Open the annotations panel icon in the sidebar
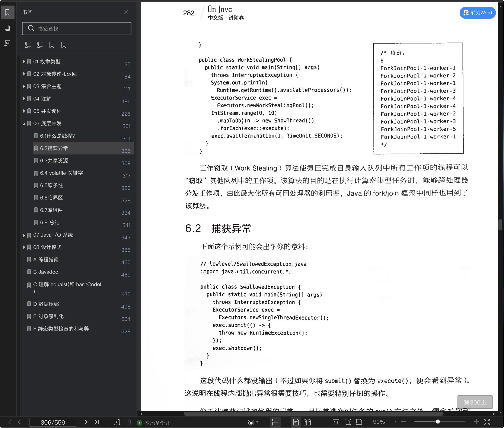The image size is (504, 428). [7, 43]
